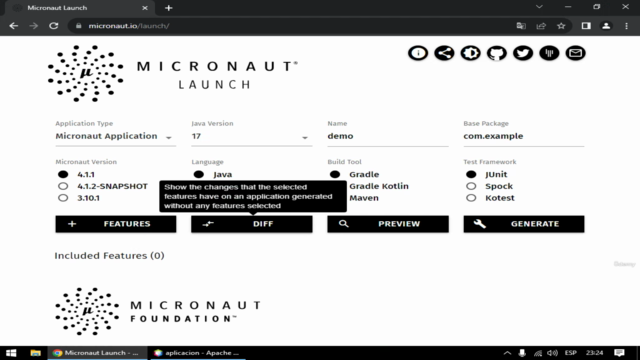The image size is (640, 360).
Task: Click the Gradle Kotlin label
Action: [x=379, y=186]
